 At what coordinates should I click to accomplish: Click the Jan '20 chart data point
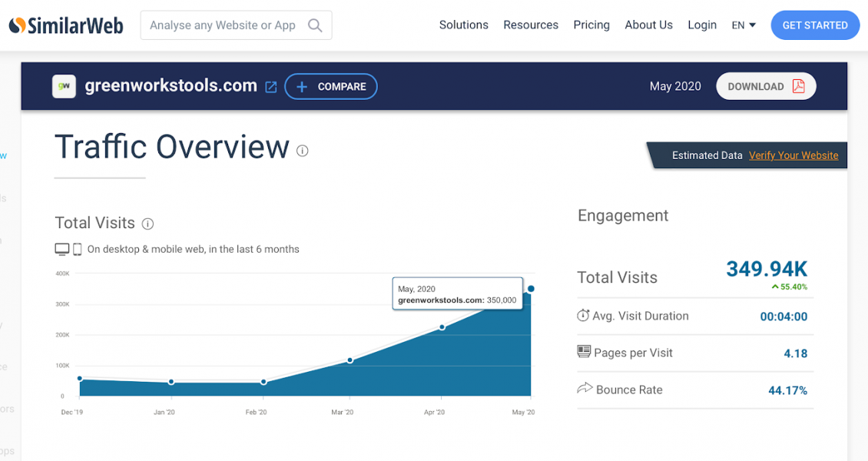[171, 382]
